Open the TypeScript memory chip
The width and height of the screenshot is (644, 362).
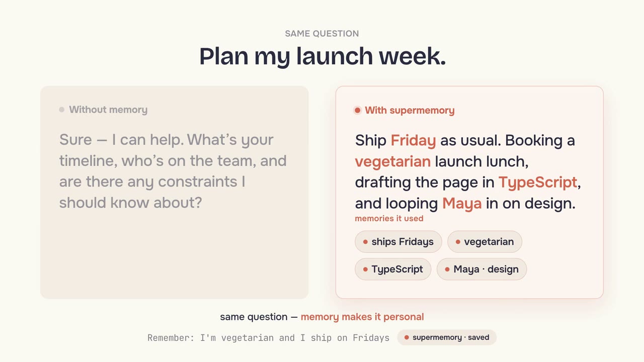pos(393,269)
